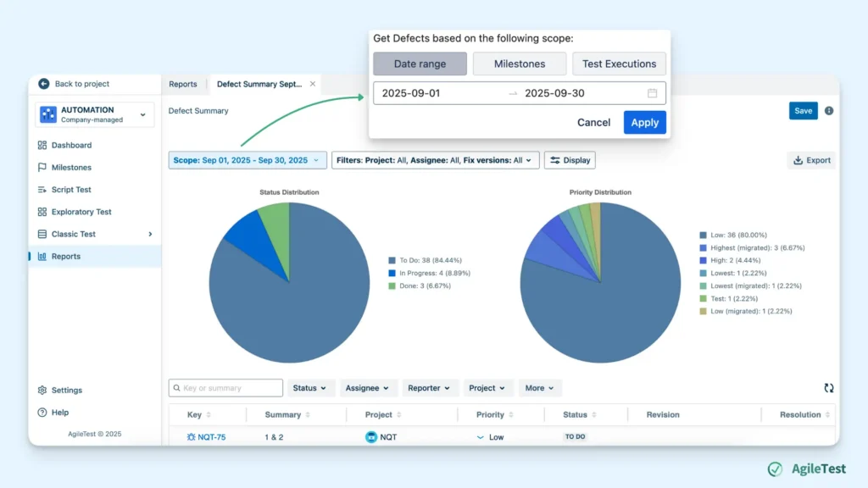868x488 pixels.
Task: Click the info icon next to Save
Action: [829, 111]
